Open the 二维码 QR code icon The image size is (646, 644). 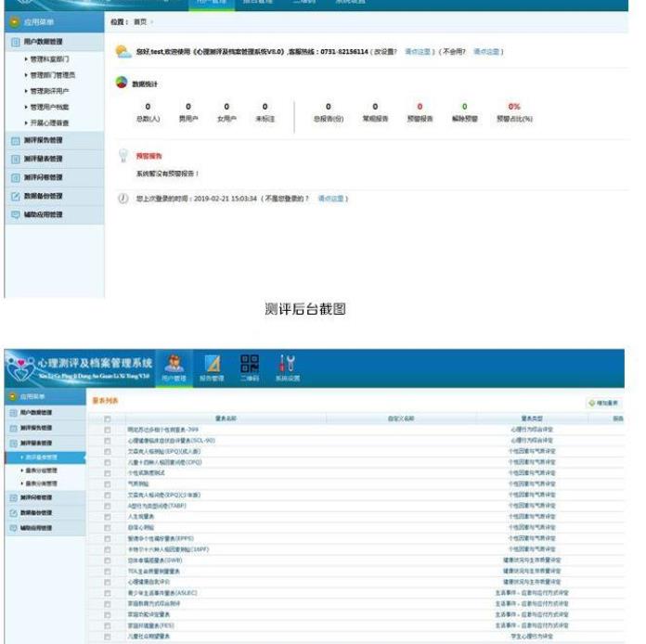click(x=250, y=364)
